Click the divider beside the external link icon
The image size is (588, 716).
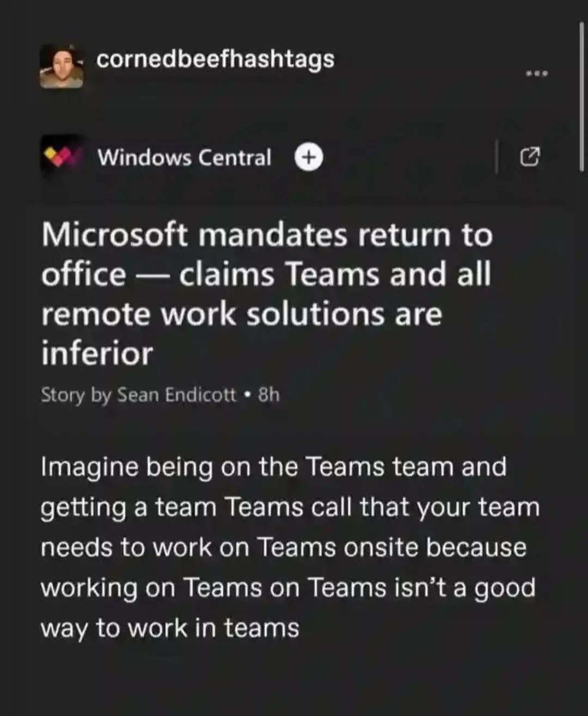(x=497, y=157)
